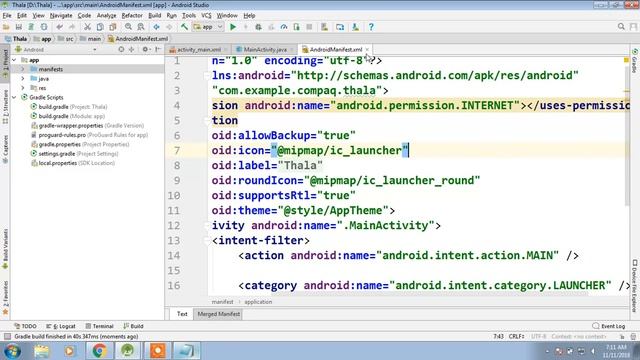Click the Find magnifier icon
Image resolution: width=640 pixels, height=360 pixels.
[x=128, y=27]
